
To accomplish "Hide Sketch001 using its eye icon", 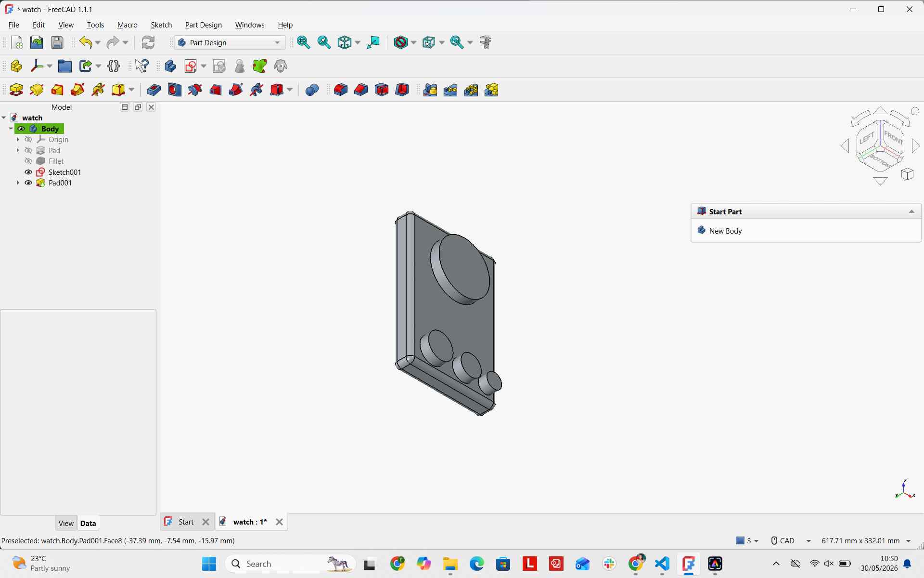I will coord(28,172).
